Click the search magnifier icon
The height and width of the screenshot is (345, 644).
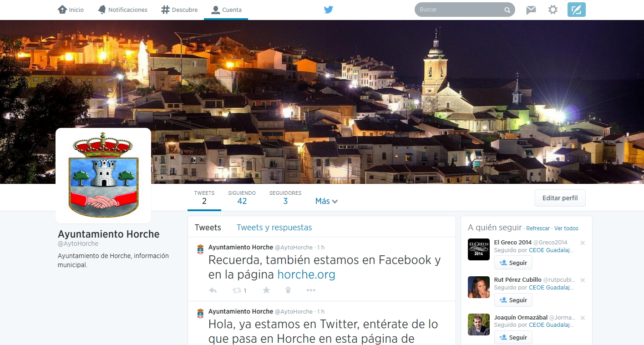pos(507,10)
